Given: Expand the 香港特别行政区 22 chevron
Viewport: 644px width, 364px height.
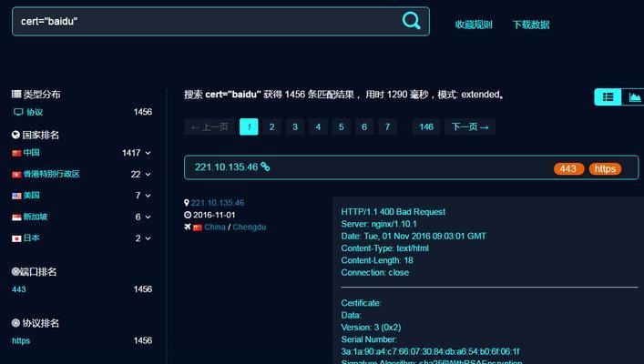Looking at the screenshot, I should point(148,175).
